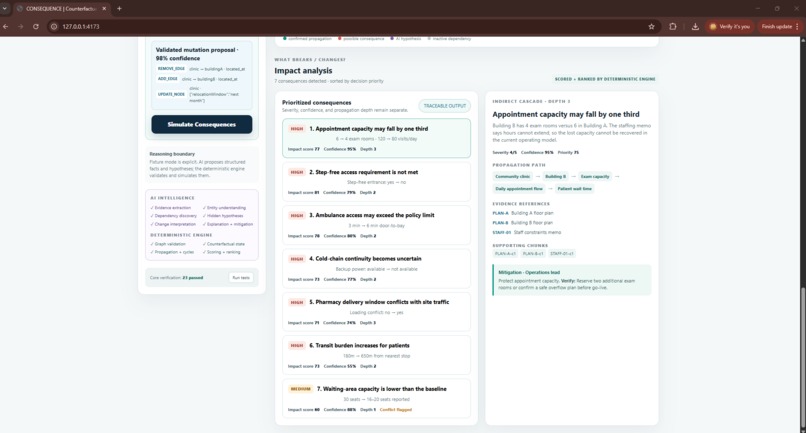Select consequence 6 Transit burden increases card

coord(376,355)
